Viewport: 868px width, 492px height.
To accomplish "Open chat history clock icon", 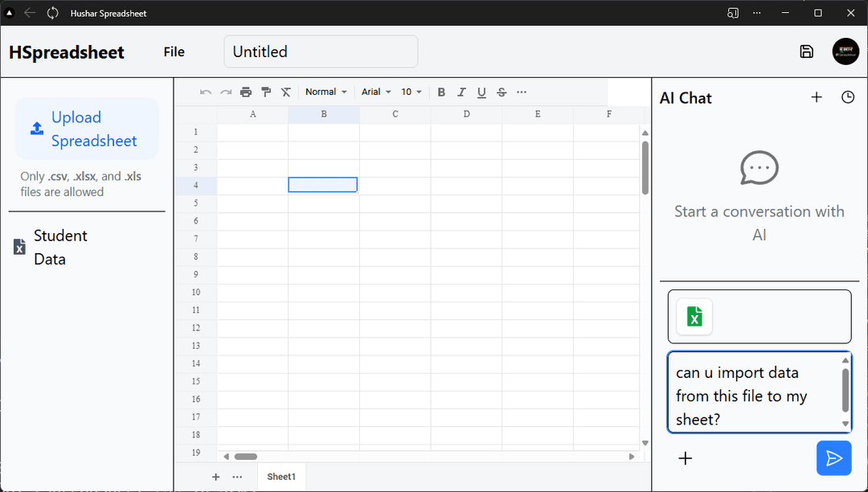I will pyautogui.click(x=848, y=97).
